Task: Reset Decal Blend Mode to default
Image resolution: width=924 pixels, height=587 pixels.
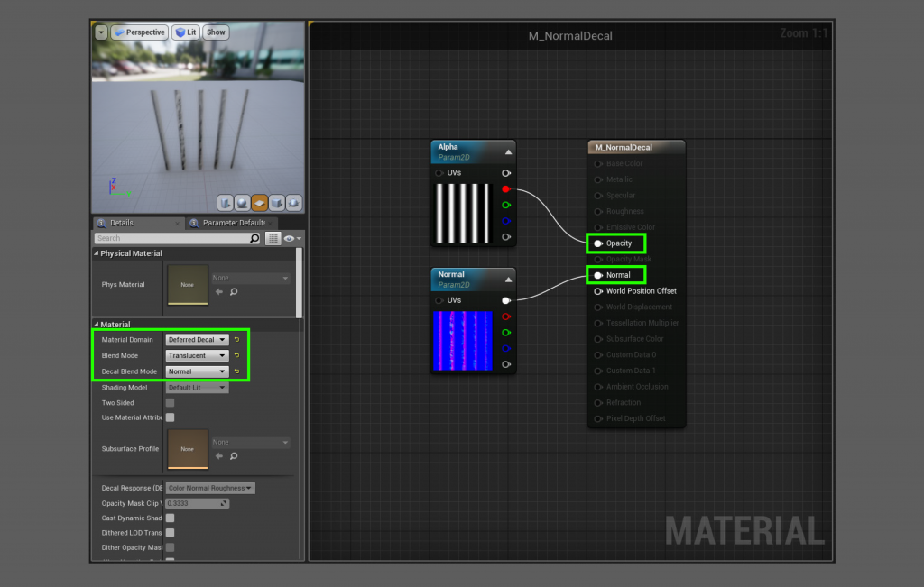Action: (237, 371)
